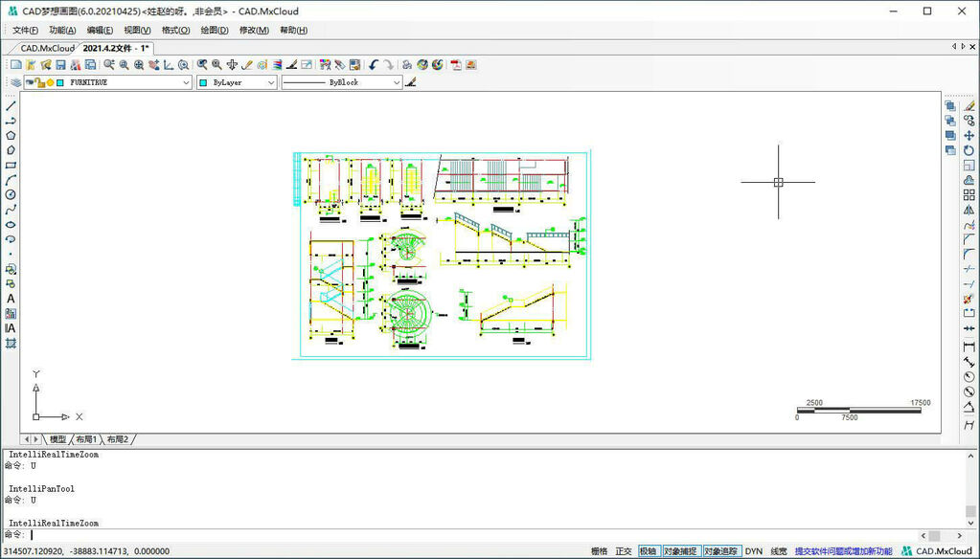Screen dimensions: 980x559
Task: Toggle 栅格 grid display in status bar
Action: click(599, 551)
